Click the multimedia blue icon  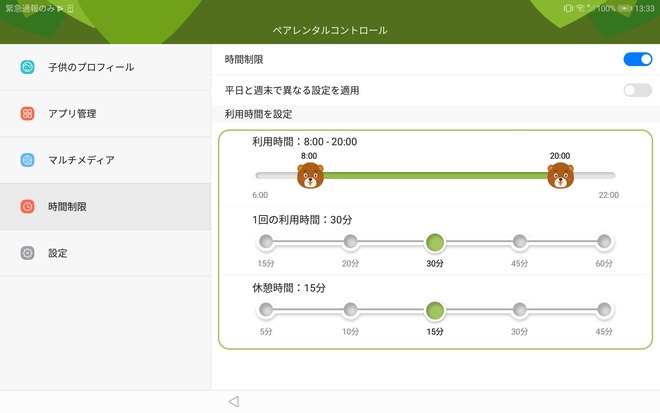point(27,160)
